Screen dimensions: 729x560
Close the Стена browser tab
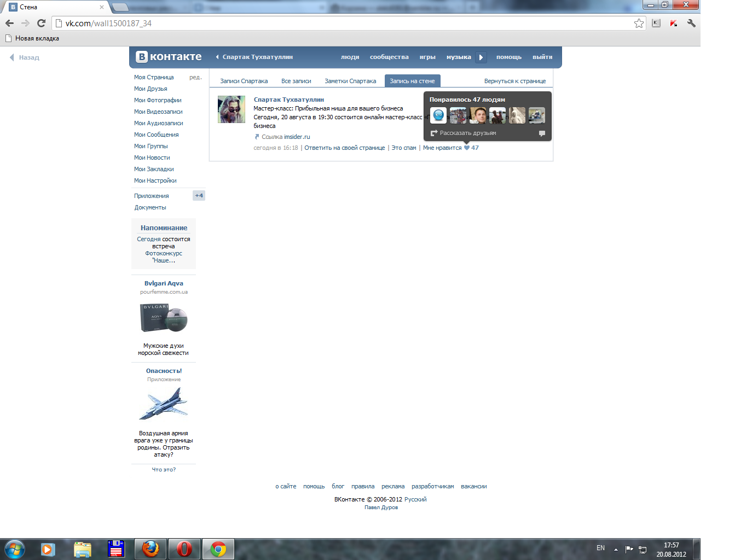[x=102, y=7]
